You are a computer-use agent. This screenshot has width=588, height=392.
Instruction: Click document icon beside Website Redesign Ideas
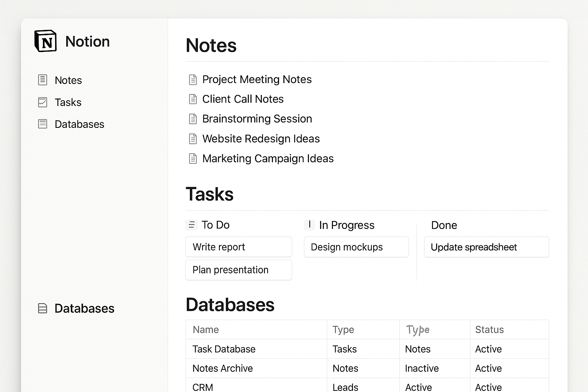pos(193,139)
